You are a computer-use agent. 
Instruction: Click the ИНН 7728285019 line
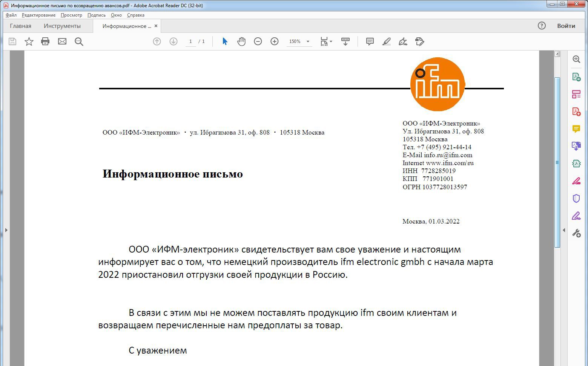pyautogui.click(x=429, y=171)
